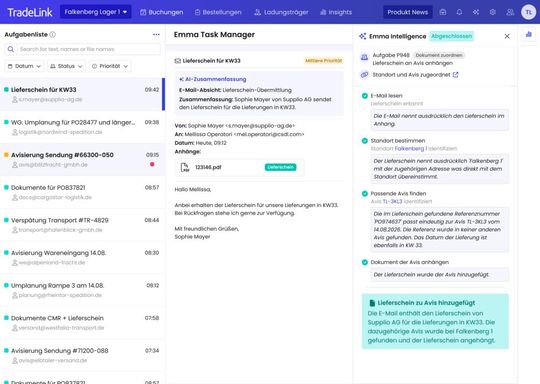Viewport: 540px width, 384px height.
Task: Open the Falkenberg Lager 1 location dropdown
Action: [x=95, y=12]
